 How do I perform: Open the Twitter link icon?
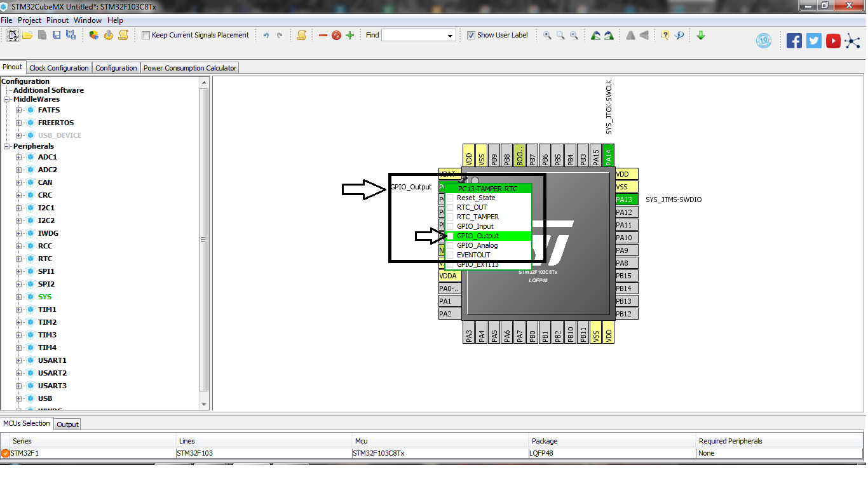click(814, 41)
